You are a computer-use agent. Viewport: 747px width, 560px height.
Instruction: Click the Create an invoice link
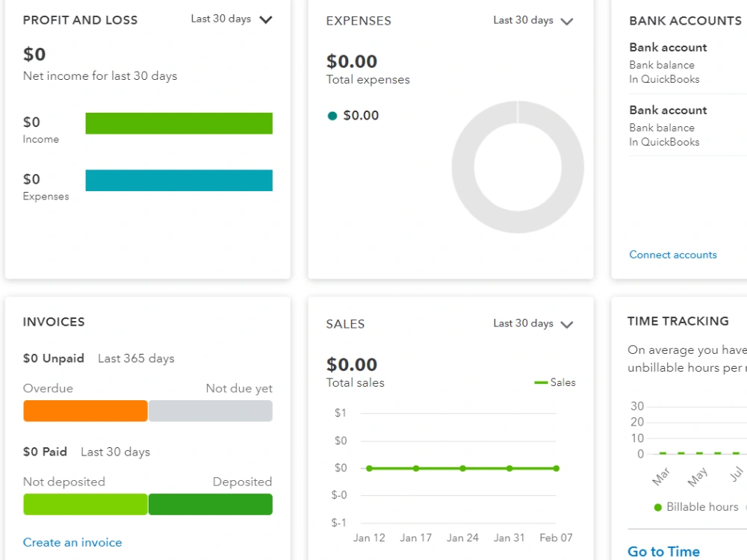click(x=72, y=542)
